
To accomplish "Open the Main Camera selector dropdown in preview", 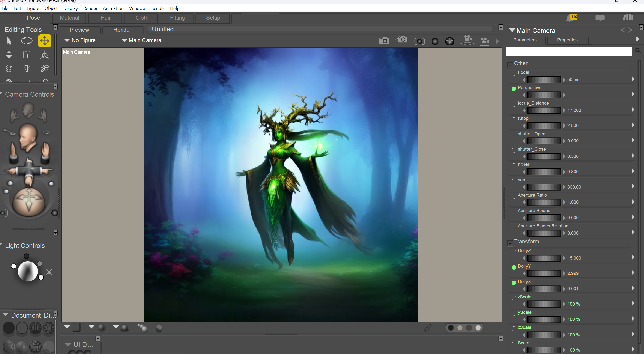I will click(x=141, y=40).
